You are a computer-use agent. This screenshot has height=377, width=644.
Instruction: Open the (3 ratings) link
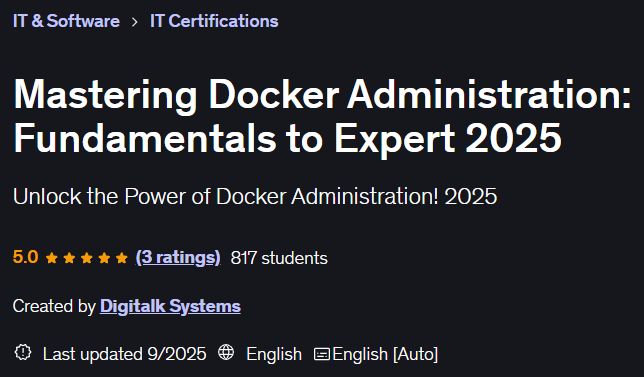[x=178, y=257]
